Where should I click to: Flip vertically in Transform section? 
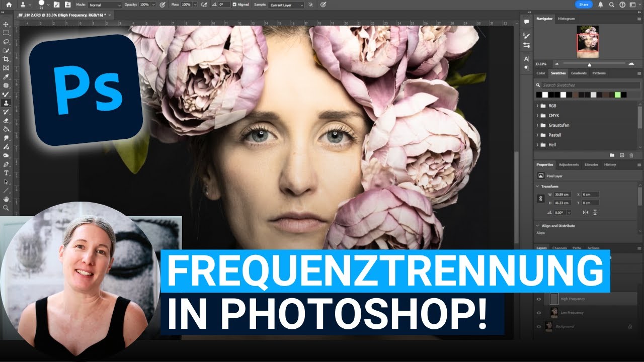pyautogui.click(x=595, y=213)
